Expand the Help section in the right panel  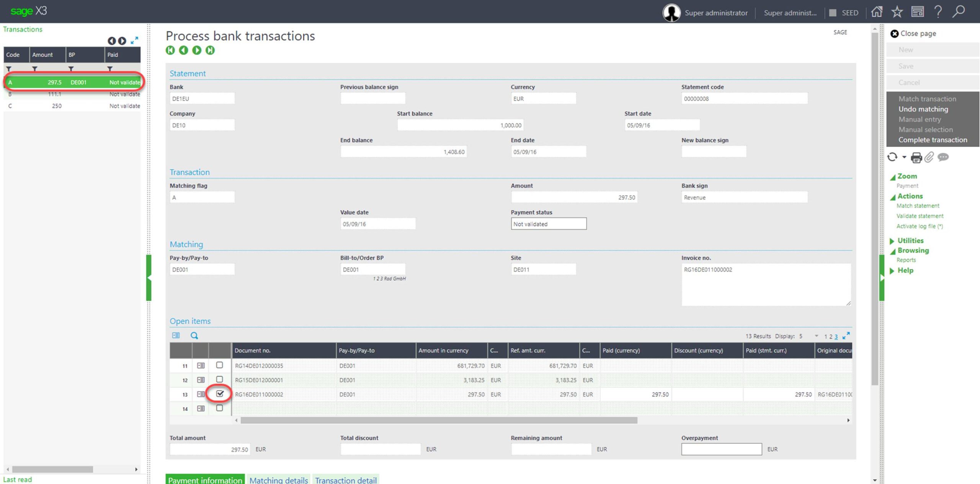pos(905,270)
